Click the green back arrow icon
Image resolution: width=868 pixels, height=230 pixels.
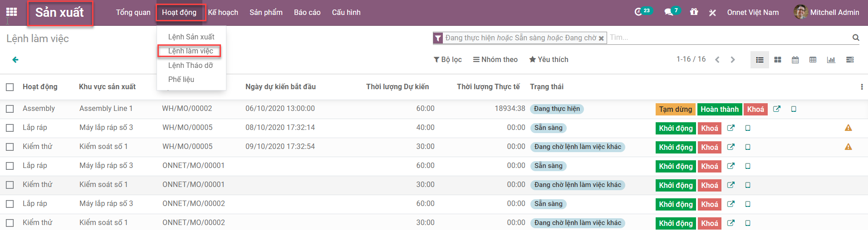click(15, 60)
